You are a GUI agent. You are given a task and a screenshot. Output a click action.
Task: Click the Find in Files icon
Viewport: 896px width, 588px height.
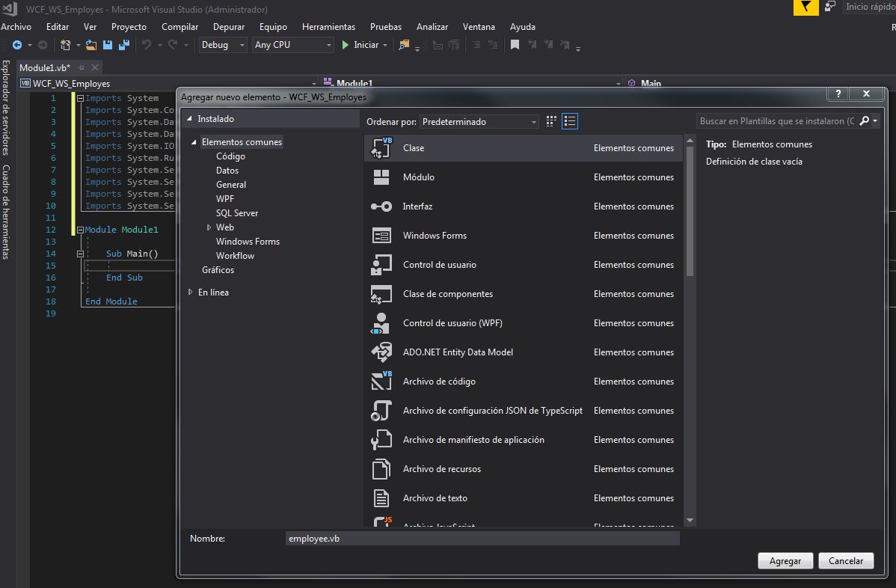pos(404,45)
